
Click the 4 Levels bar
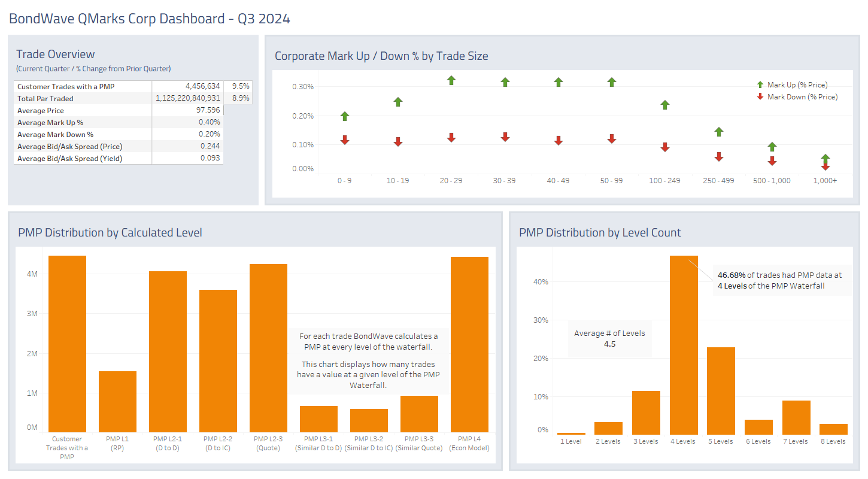tap(684, 345)
